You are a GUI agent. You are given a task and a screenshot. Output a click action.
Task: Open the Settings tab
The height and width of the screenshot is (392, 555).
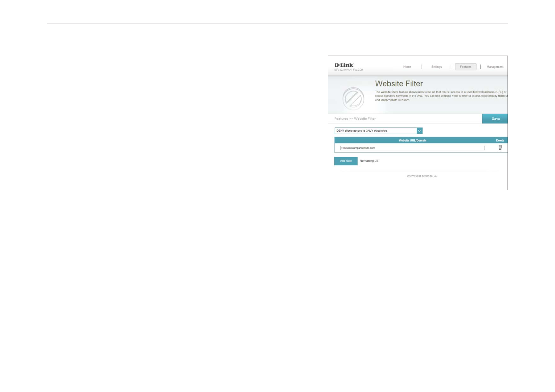436,67
